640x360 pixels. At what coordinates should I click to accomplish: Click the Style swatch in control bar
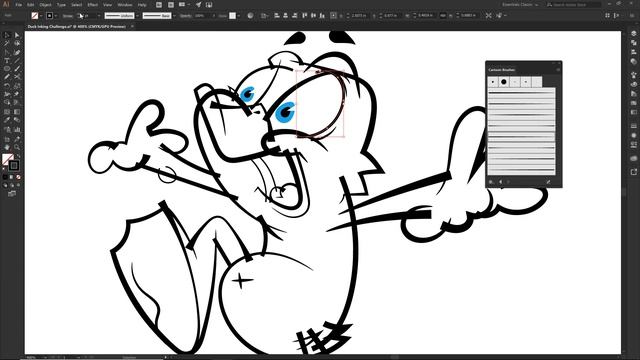click(232, 16)
